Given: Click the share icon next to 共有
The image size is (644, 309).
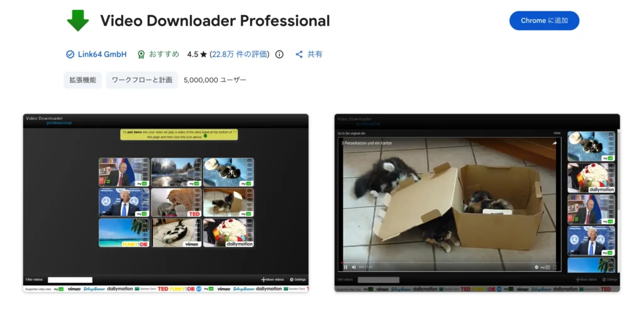Looking at the screenshot, I should pos(299,54).
